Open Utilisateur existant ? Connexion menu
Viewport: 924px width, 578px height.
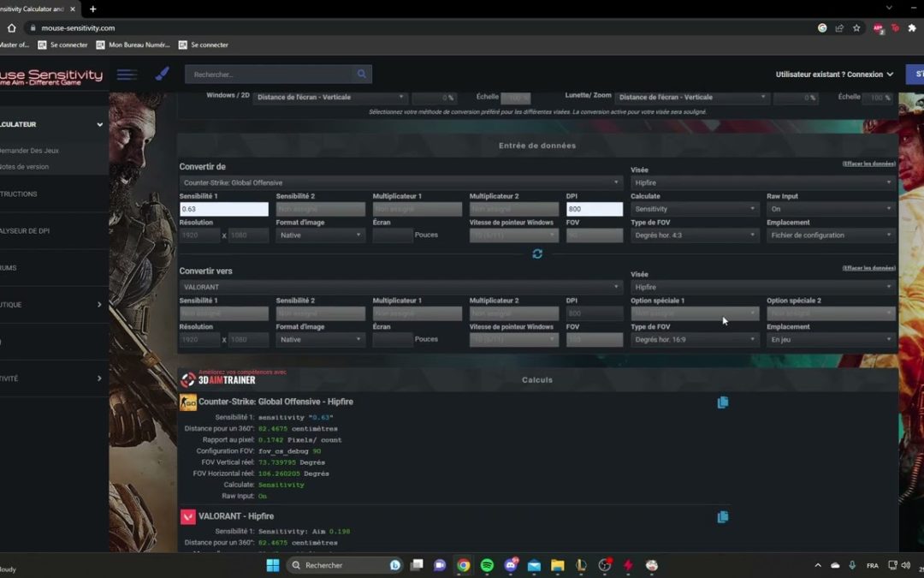coord(834,74)
